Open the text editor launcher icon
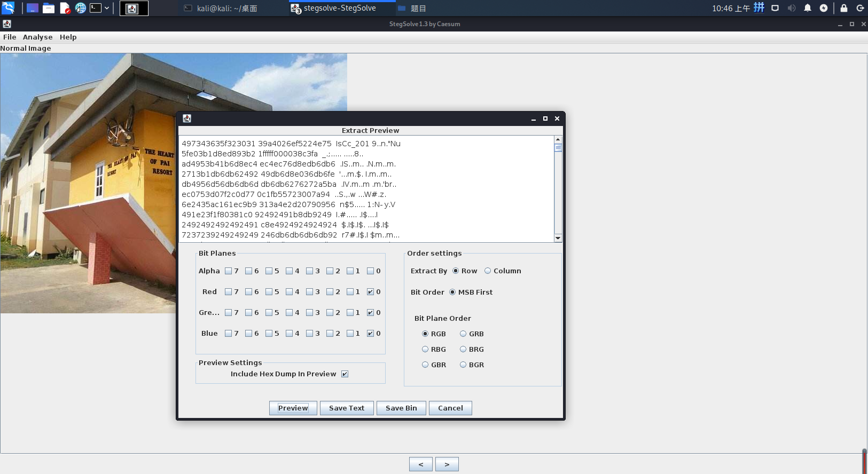Image resolution: width=868 pixels, height=474 pixels. pyautogui.click(x=65, y=8)
